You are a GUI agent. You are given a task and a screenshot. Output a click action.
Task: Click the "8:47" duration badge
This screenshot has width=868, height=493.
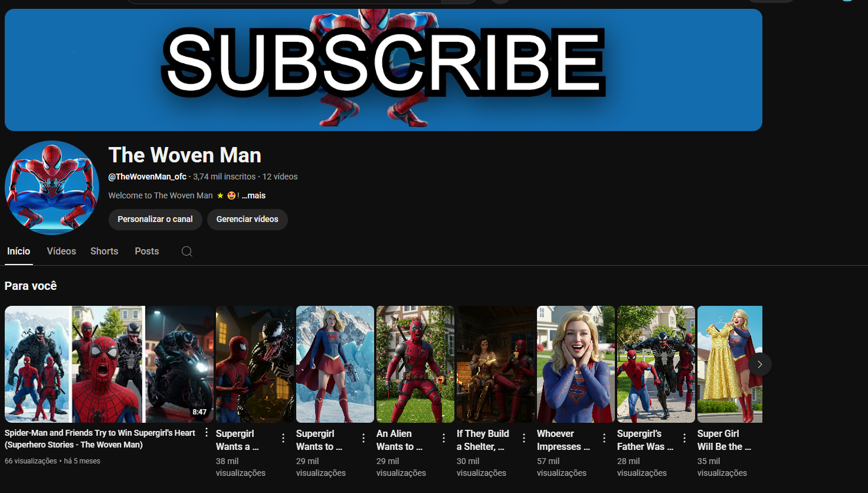[x=199, y=412]
